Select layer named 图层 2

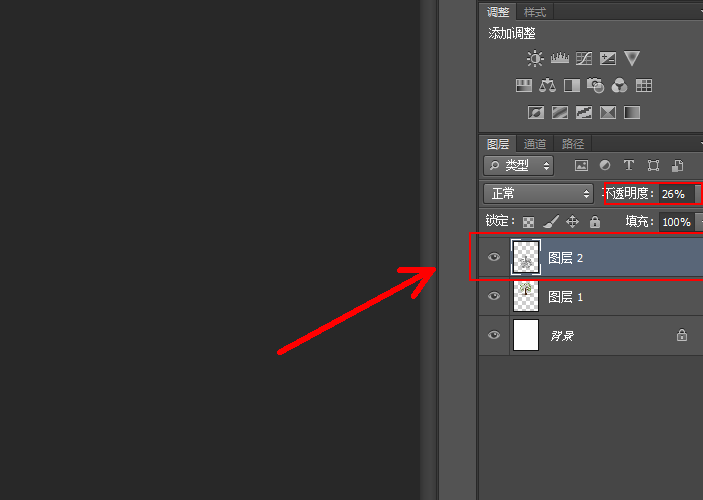click(x=565, y=258)
